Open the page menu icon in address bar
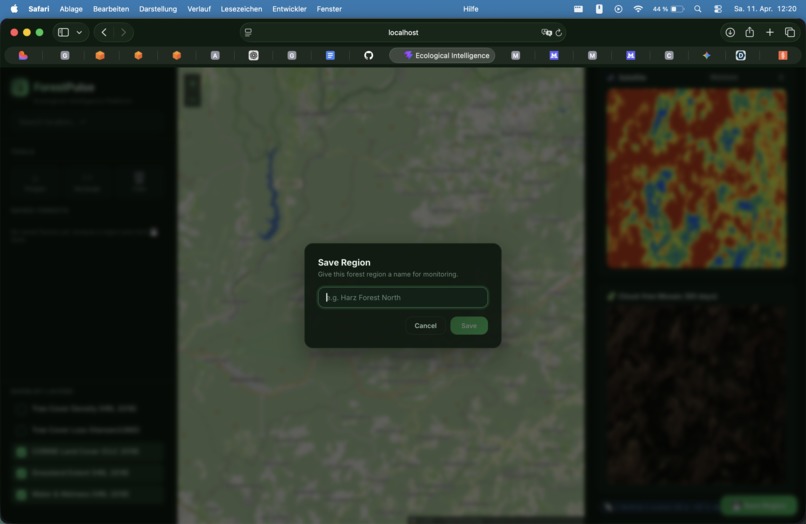 [248, 32]
